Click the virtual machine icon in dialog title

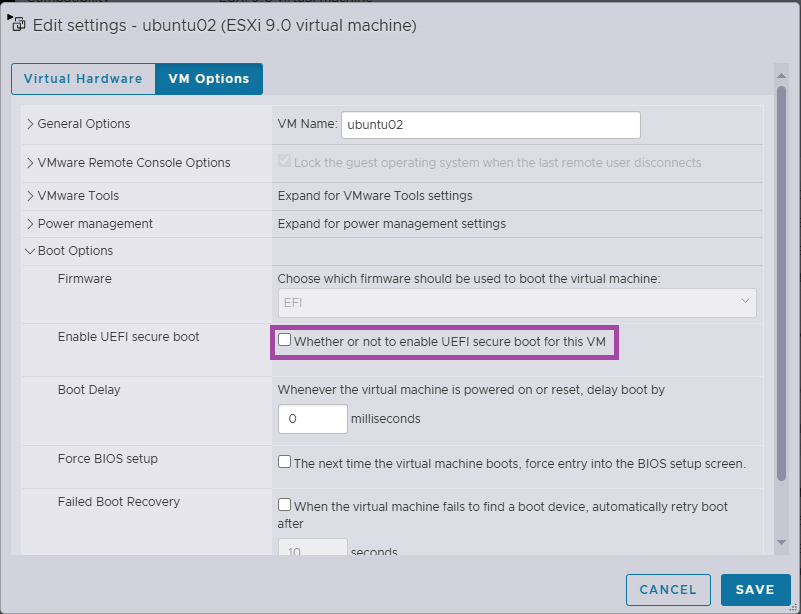coord(17,24)
